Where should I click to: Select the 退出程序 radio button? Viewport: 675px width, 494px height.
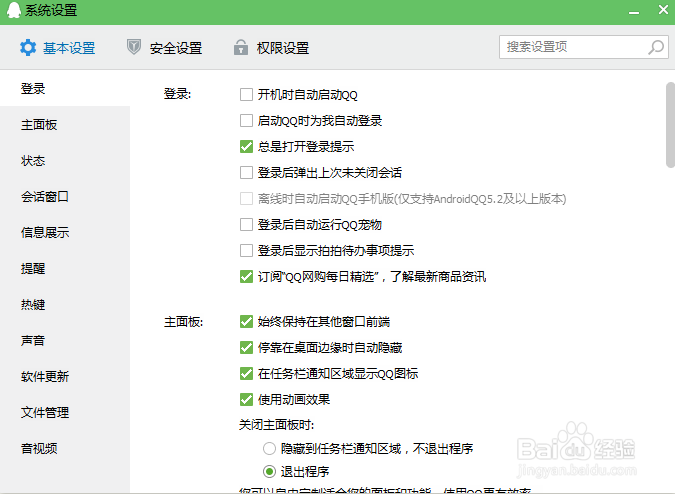point(269,472)
